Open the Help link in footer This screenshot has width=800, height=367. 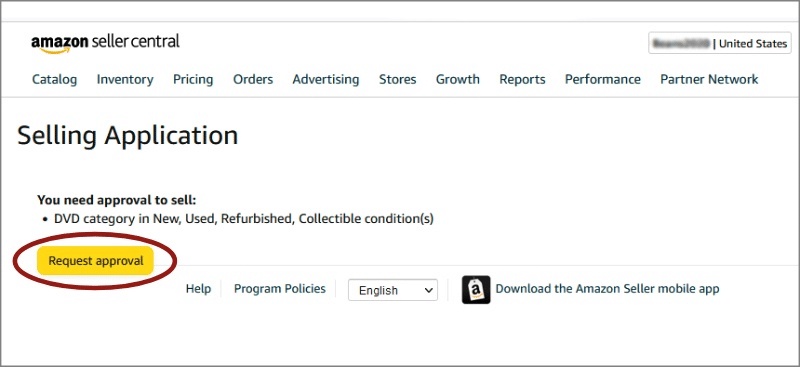(198, 289)
